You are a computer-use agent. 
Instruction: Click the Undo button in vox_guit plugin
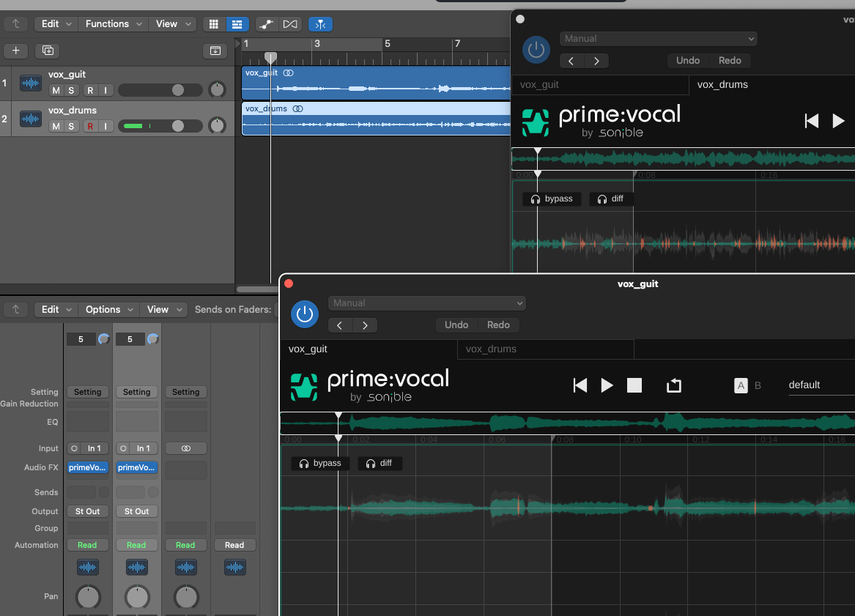click(x=456, y=325)
